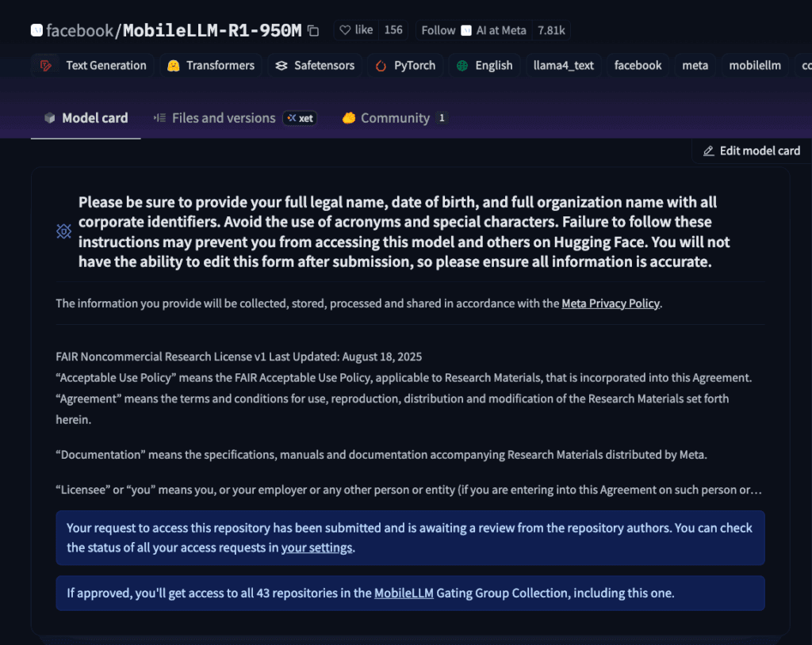The image size is (812, 645).
Task: Copy the model name with the copy icon
Action: pyautogui.click(x=312, y=31)
